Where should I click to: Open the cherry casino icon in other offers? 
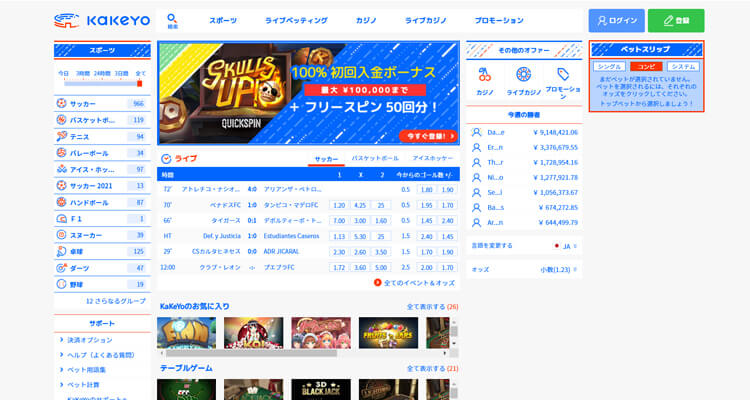[485, 74]
